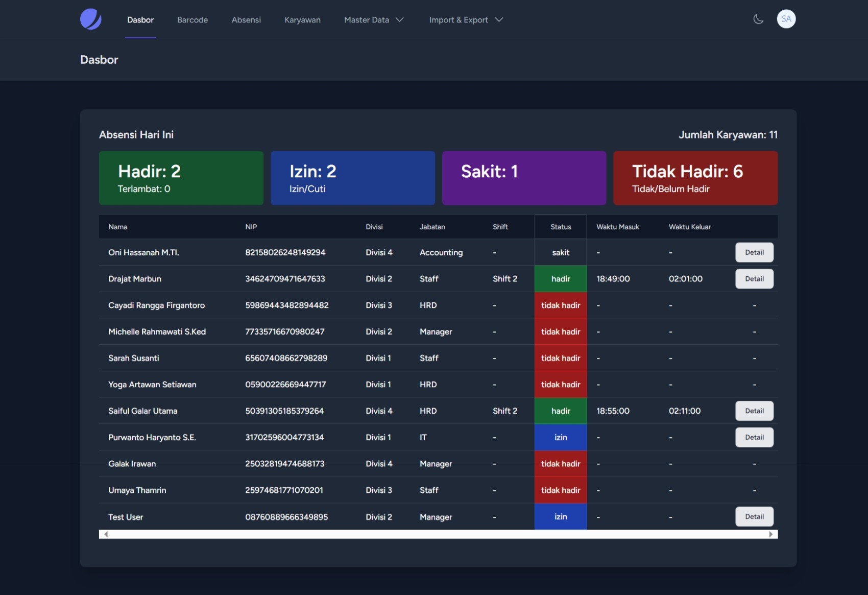
Task: Open the SA user avatar menu
Action: click(786, 19)
